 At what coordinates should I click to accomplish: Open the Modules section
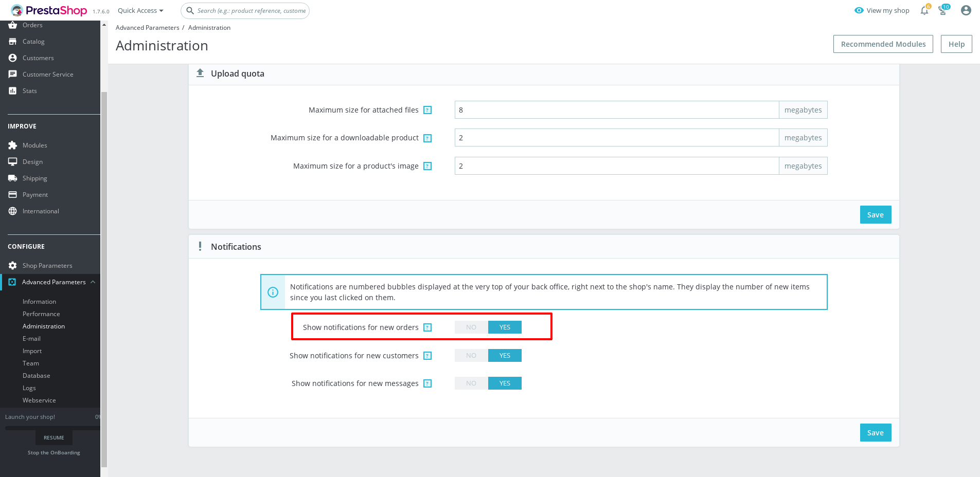34,145
